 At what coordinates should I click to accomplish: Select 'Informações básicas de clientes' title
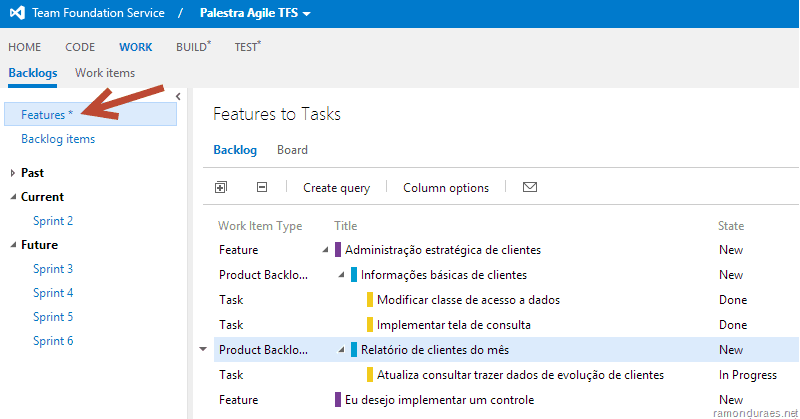coord(444,275)
